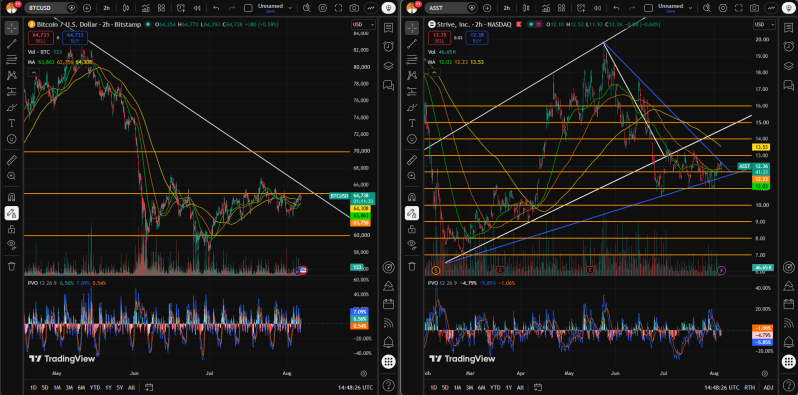This screenshot has height=395, width=798.
Task: Click the ruler measure tool on ASST chart
Action: [412, 160]
